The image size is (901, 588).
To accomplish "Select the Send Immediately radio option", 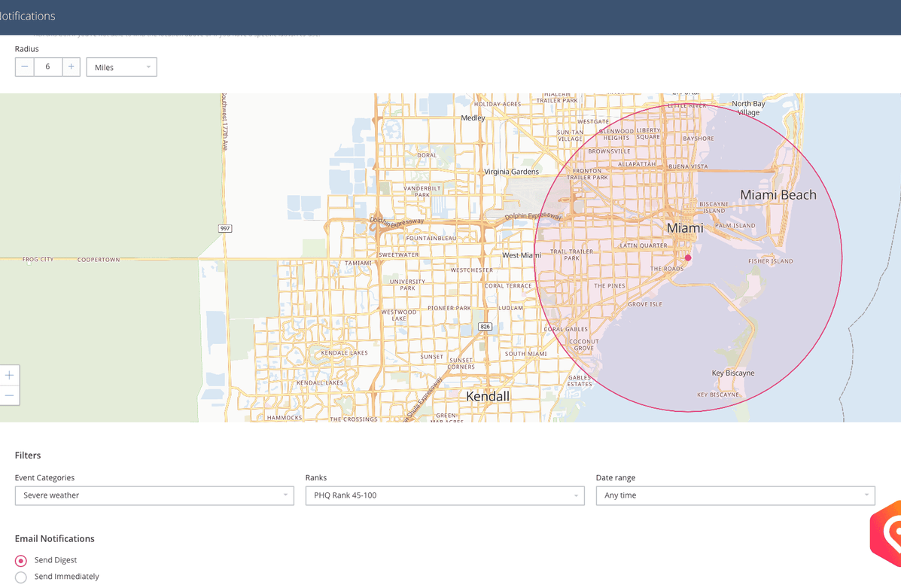I will coord(21,577).
